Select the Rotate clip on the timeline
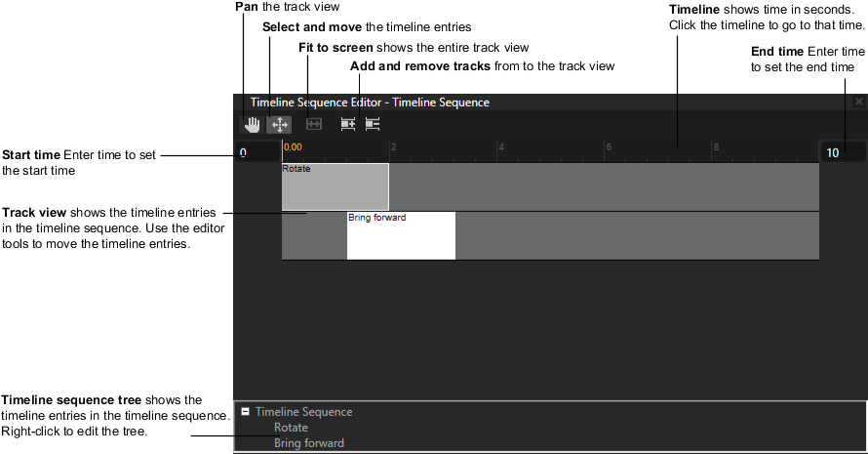Image resolution: width=868 pixels, height=454 pixels. (x=335, y=188)
